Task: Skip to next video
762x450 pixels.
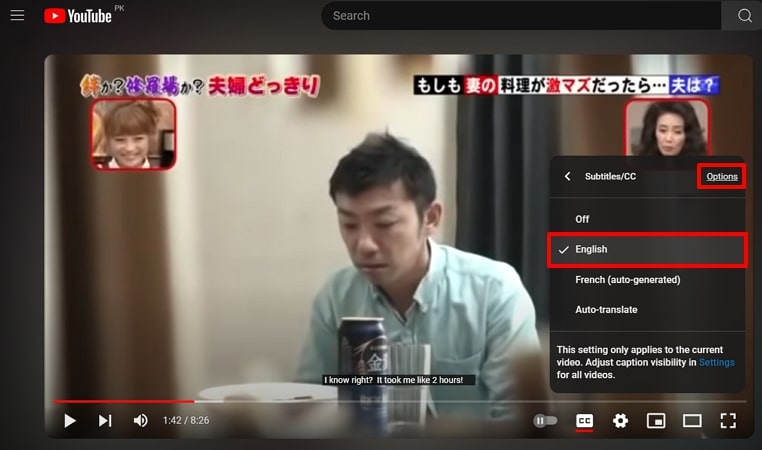Action: coord(105,421)
